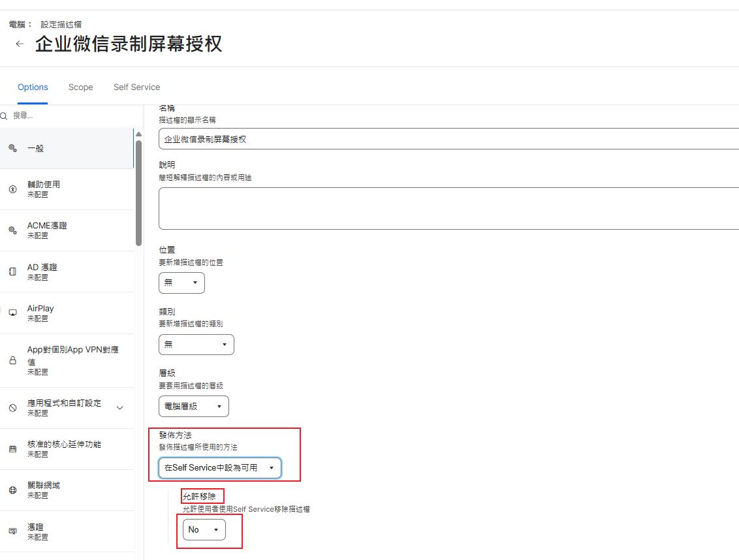The image size is (739, 560).
Task: Click the search magnifier icon in sidebar
Action: (x=5, y=116)
